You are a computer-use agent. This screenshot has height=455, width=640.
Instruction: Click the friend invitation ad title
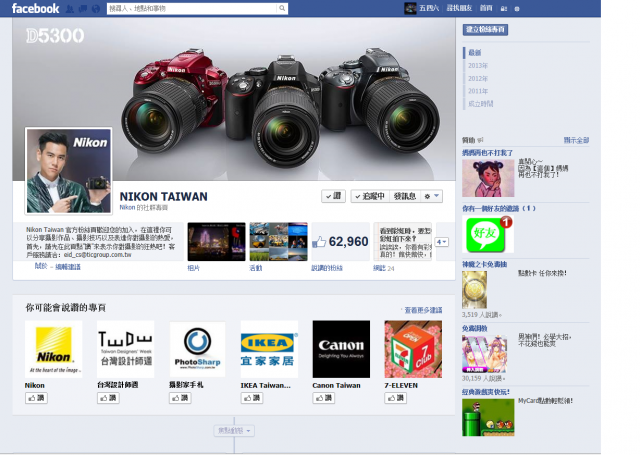coord(499,209)
